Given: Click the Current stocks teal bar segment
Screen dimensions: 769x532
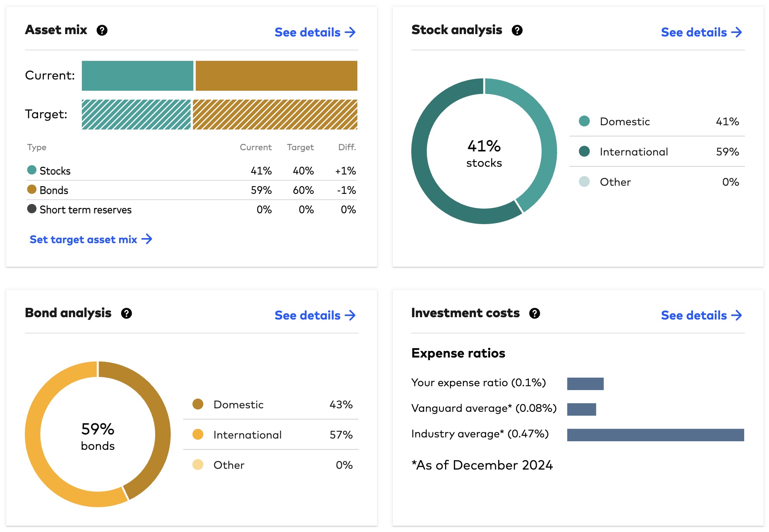Looking at the screenshot, I should 137,76.
